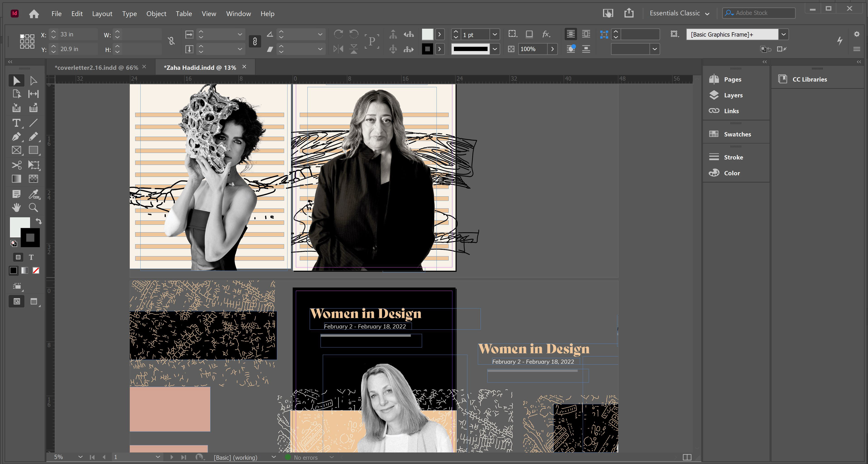The height and width of the screenshot is (464, 868).
Task: Pick the Eyedropper tool
Action: pyautogui.click(x=33, y=194)
